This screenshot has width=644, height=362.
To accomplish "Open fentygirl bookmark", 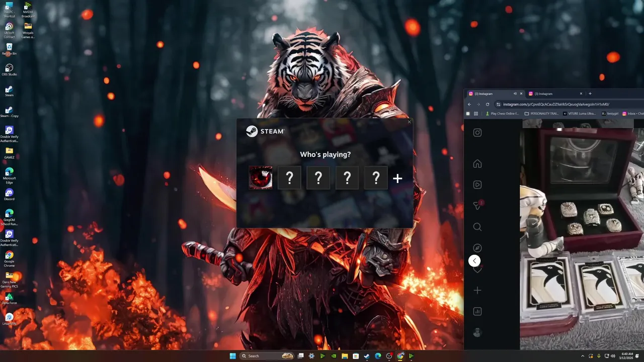I will tap(610, 114).
